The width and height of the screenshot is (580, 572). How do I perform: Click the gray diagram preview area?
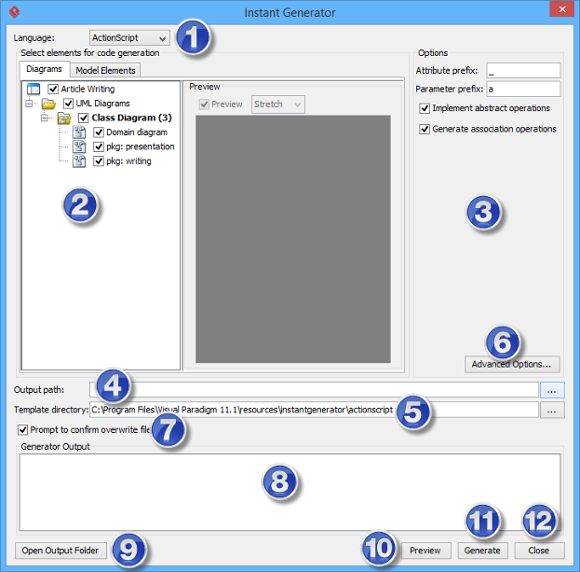[x=293, y=239]
